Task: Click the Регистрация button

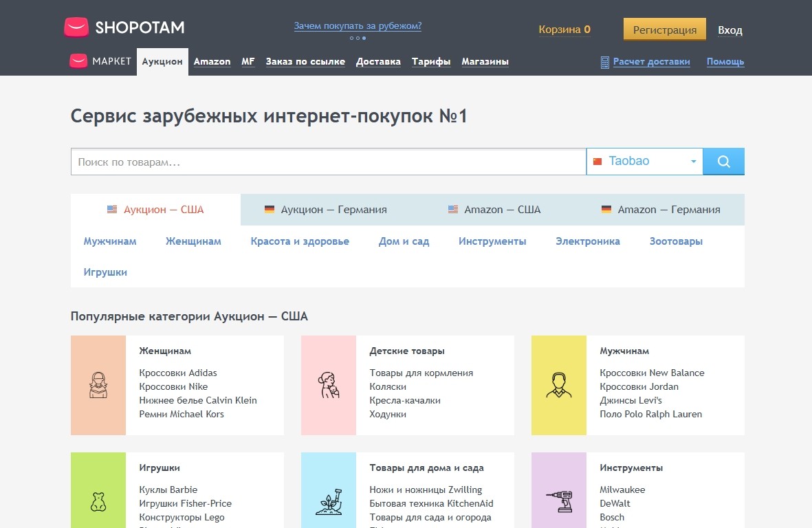Action: tap(664, 30)
